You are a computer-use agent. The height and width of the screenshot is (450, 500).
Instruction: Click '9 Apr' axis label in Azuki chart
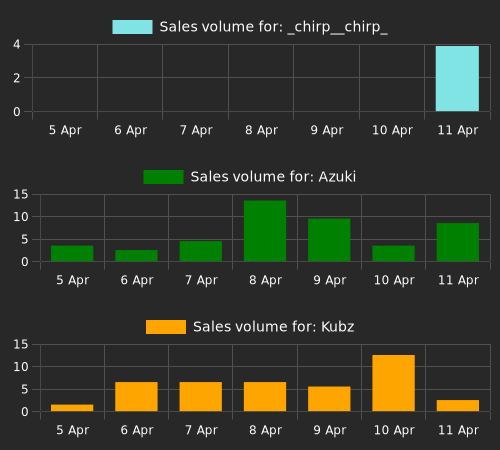(x=330, y=280)
